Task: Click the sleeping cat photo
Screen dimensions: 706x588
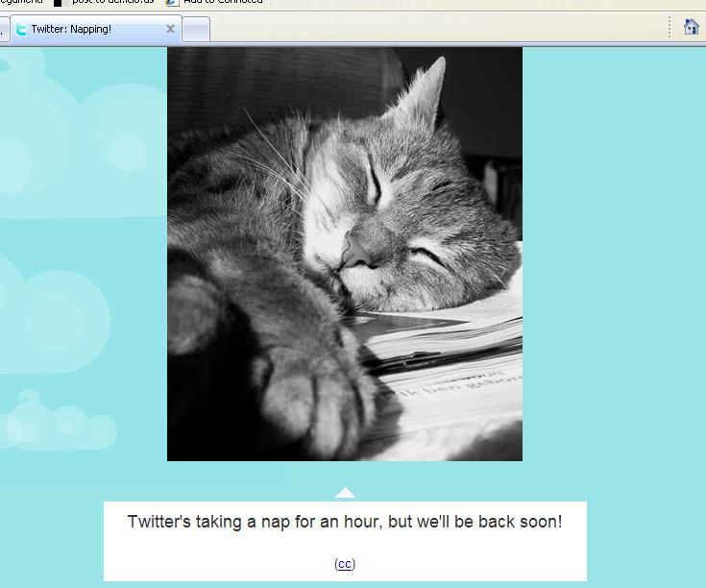Action: coord(345,254)
